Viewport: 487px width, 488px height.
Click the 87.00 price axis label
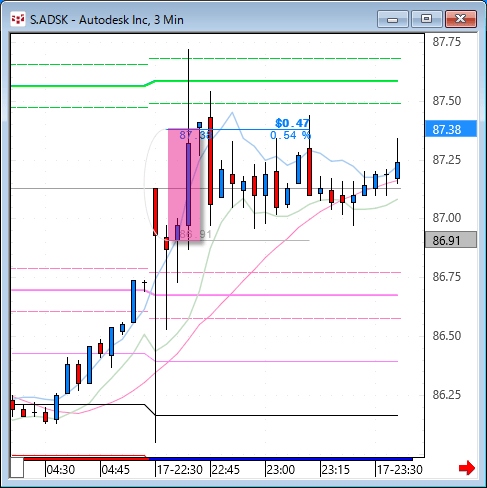pos(447,218)
